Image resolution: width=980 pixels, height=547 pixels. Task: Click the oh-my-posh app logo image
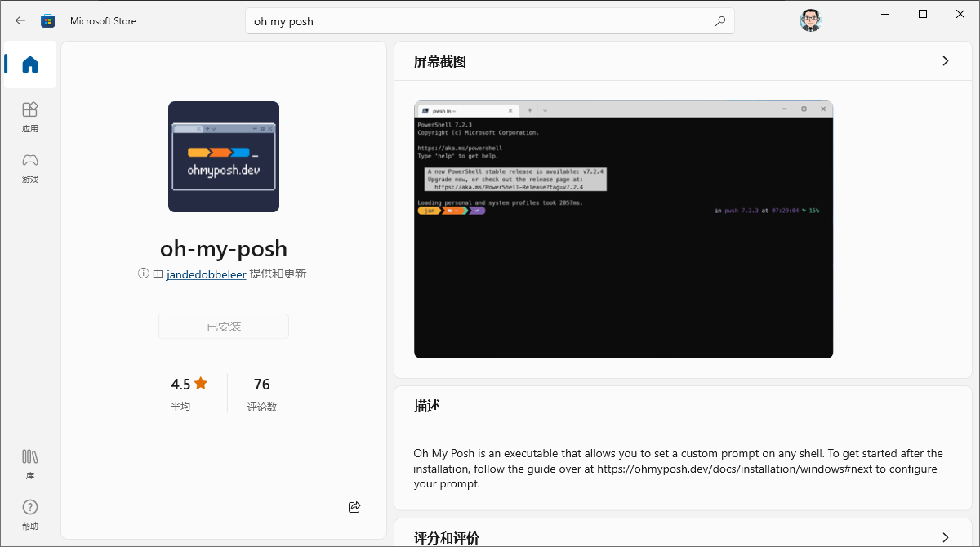[224, 157]
